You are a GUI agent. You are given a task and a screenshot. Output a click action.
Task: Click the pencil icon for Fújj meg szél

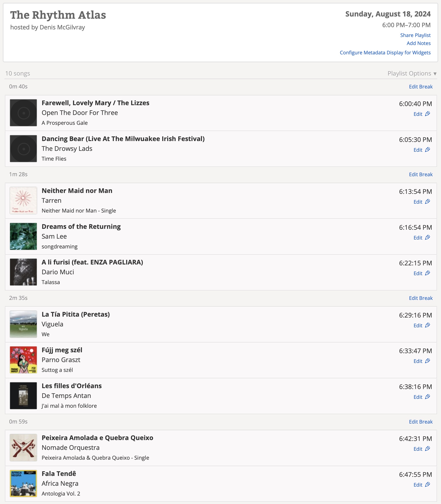[x=427, y=361]
